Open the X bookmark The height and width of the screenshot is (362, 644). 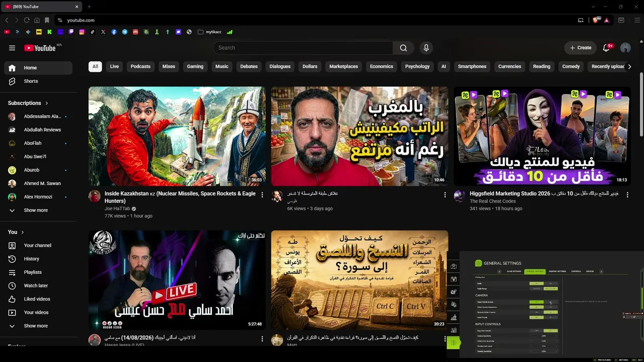[103, 32]
